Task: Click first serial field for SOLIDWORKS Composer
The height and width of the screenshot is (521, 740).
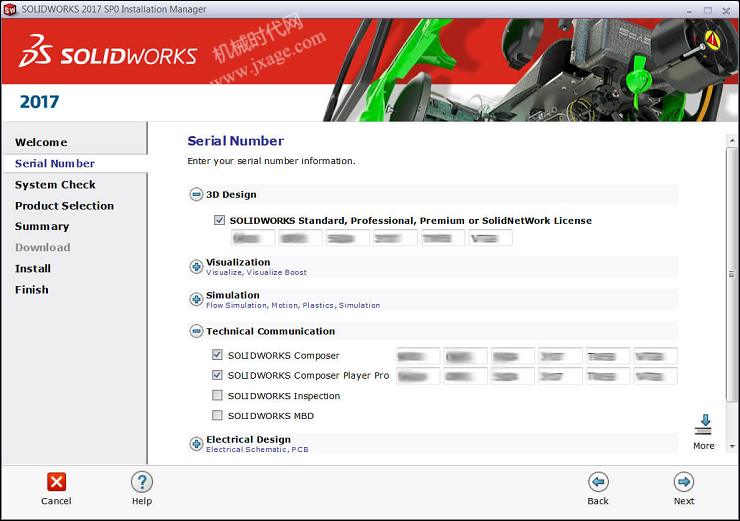Action: (418, 356)
